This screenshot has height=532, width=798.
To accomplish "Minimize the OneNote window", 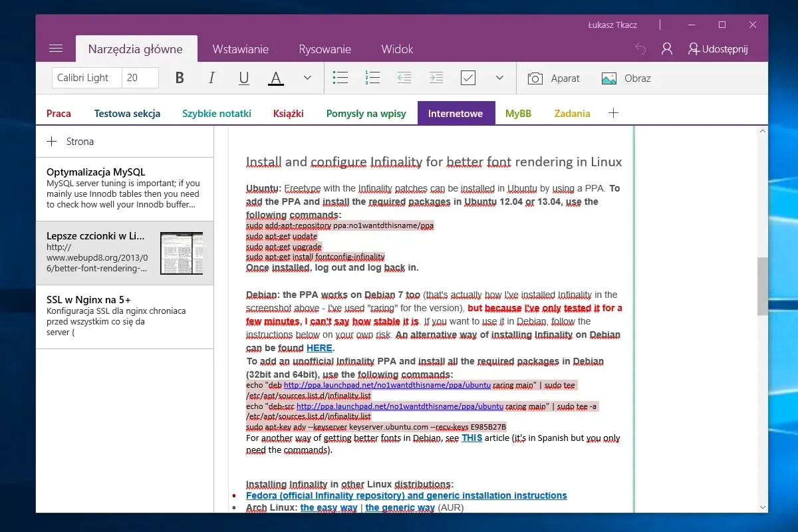I will pos(692,25).
